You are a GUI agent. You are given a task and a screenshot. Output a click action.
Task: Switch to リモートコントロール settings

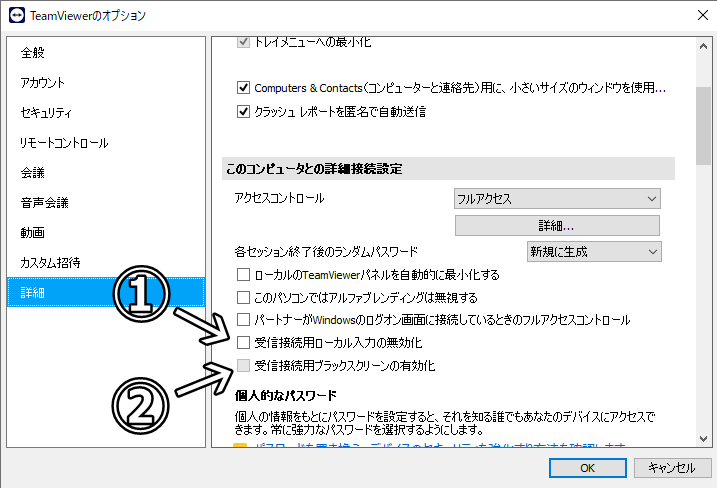[106, 143]
